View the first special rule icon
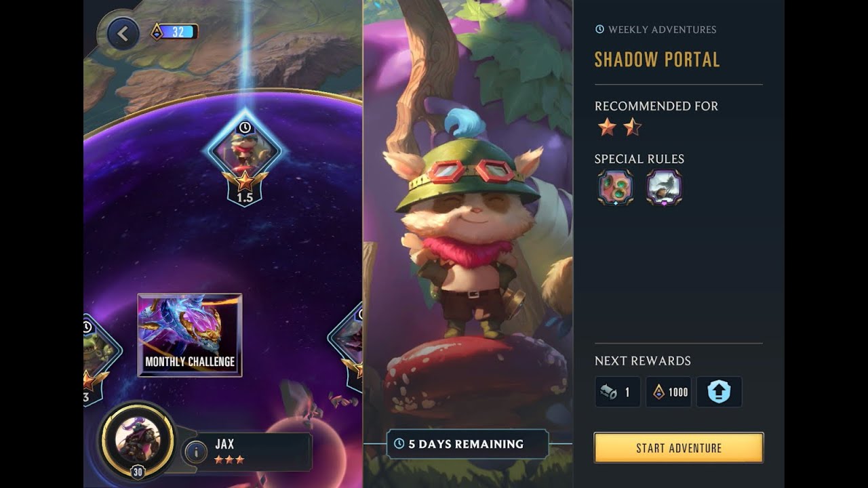Viewport: 868px width, 488px height. coord(615,187)
